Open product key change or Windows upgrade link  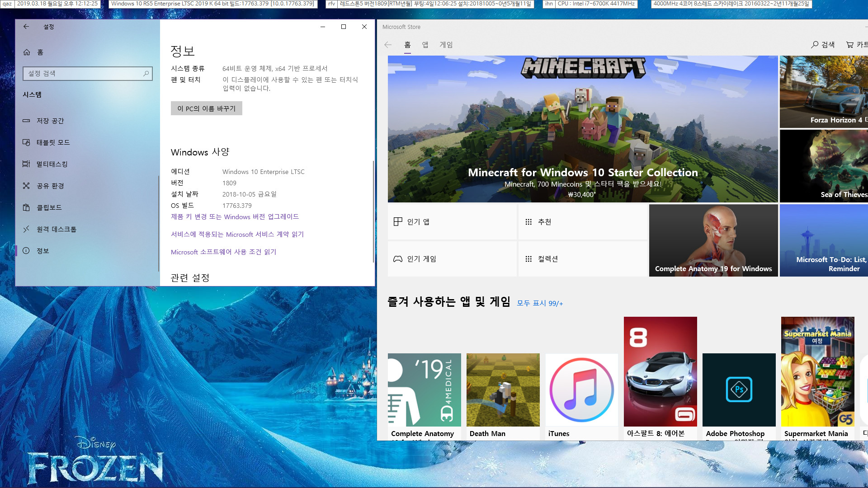tap(235, 217)
